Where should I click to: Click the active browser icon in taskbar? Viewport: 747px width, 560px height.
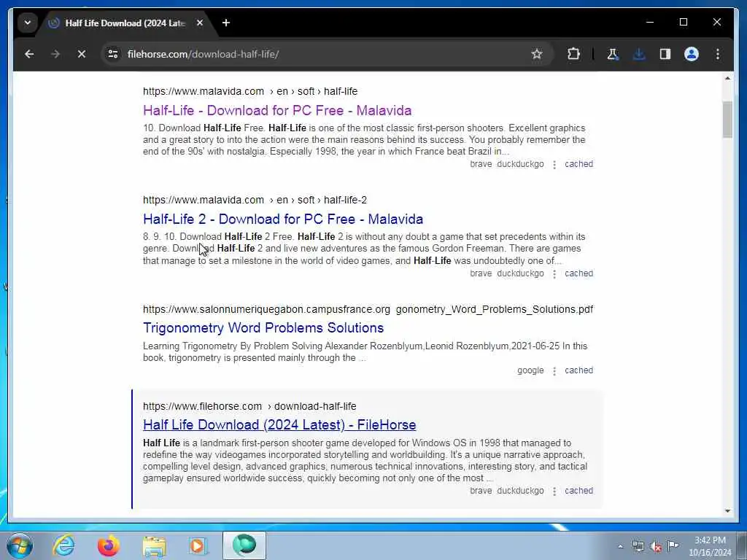(x=244, y=545)
